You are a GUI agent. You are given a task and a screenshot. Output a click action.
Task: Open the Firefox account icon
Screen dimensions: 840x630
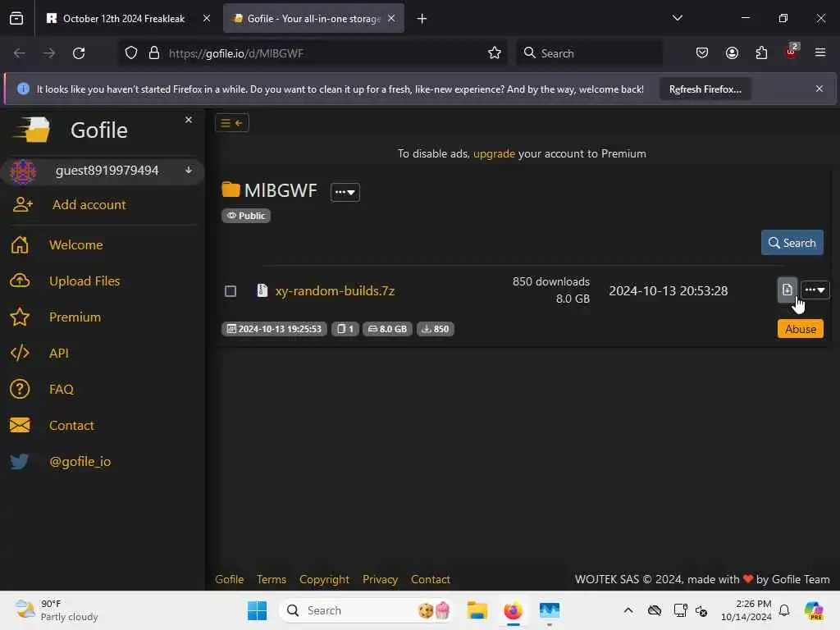coord(732,53)
